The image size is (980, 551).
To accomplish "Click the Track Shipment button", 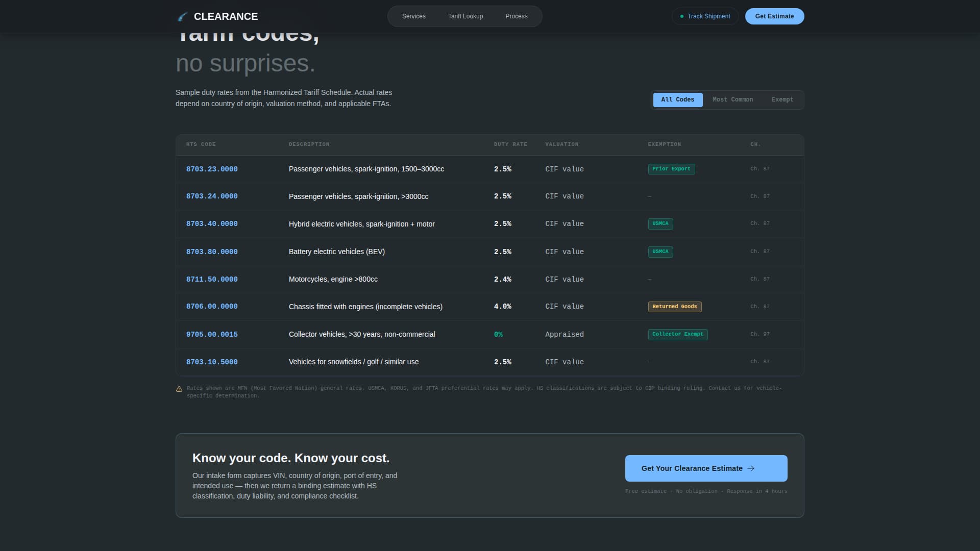I will (x=705, y=16).
